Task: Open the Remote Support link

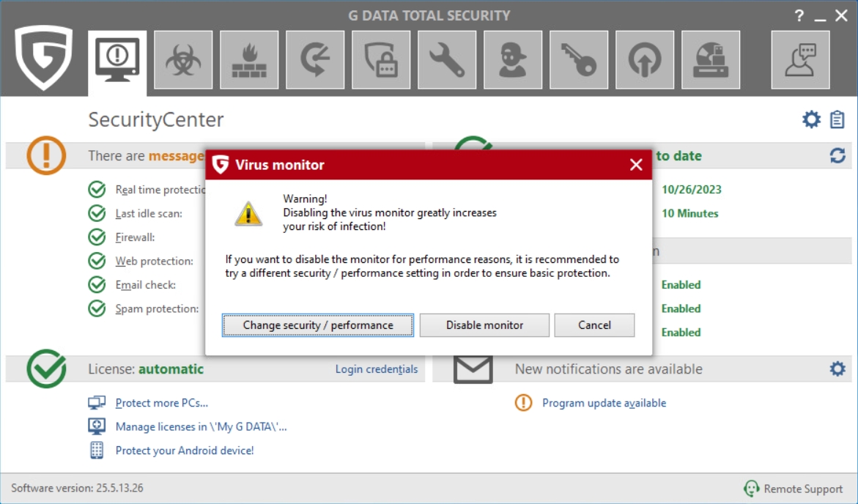Action: click(803, 489)
